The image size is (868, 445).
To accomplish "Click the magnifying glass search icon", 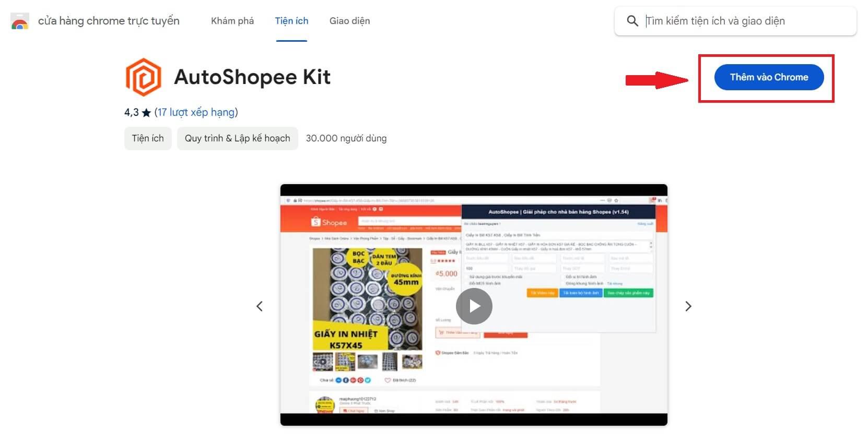I will coord(632,21).
